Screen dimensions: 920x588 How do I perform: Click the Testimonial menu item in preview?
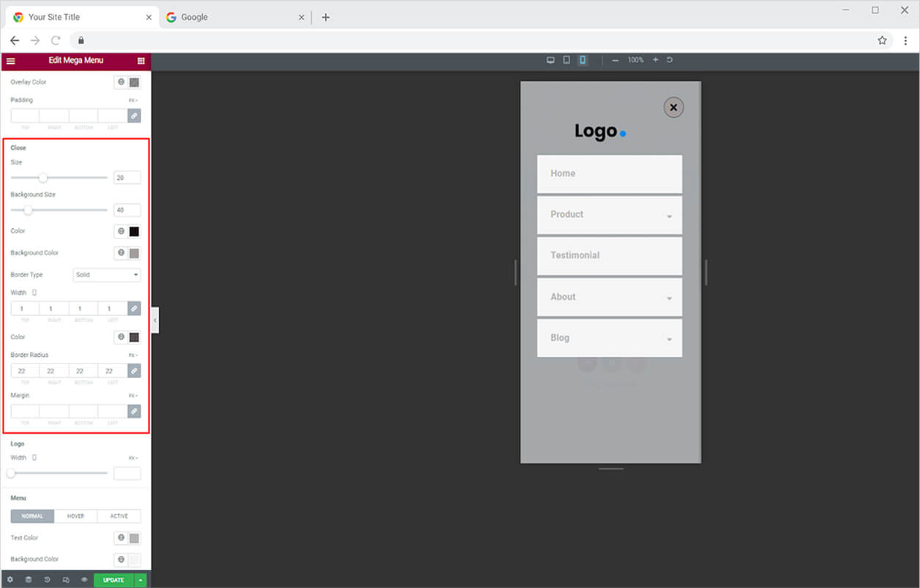(609, 255)
